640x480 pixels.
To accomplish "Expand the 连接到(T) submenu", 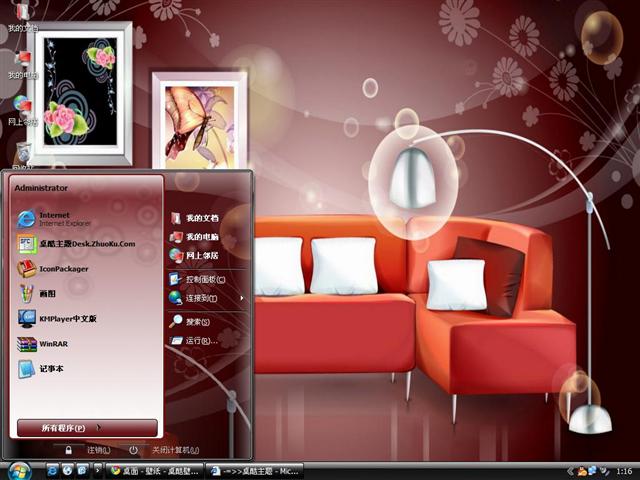I will (x=207, y=298).
